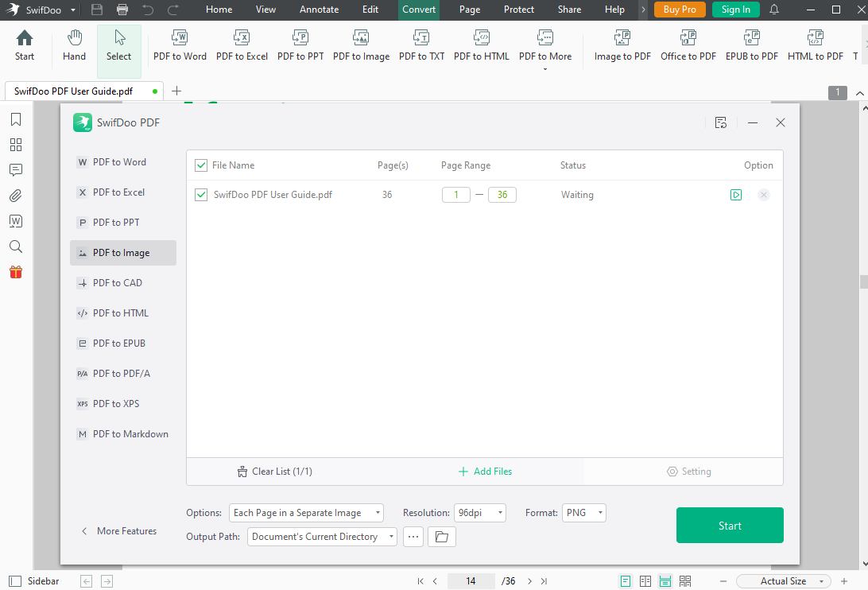The height and width of the screenshot is (590, 868).
Task: Click the start page range field
Action: [456, 195]
